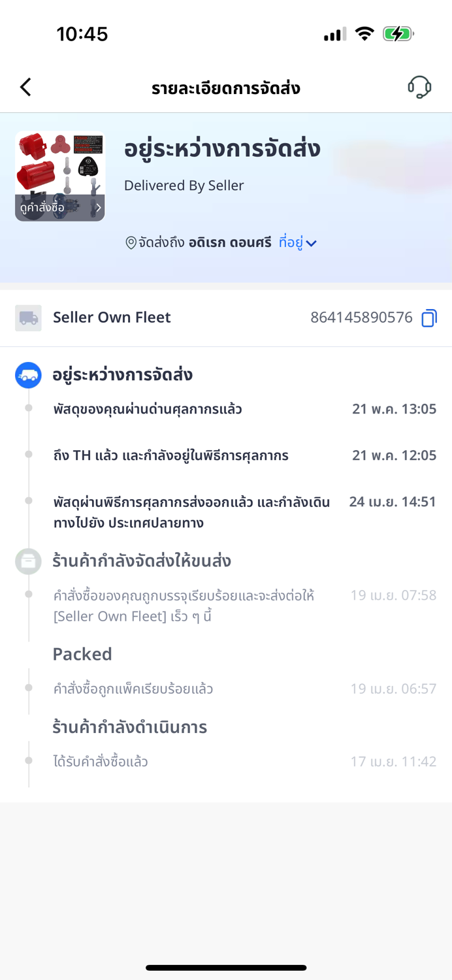452x980 pixels.
Task: Tap the Wi-Fi status icon
Action: pos(364,34)
